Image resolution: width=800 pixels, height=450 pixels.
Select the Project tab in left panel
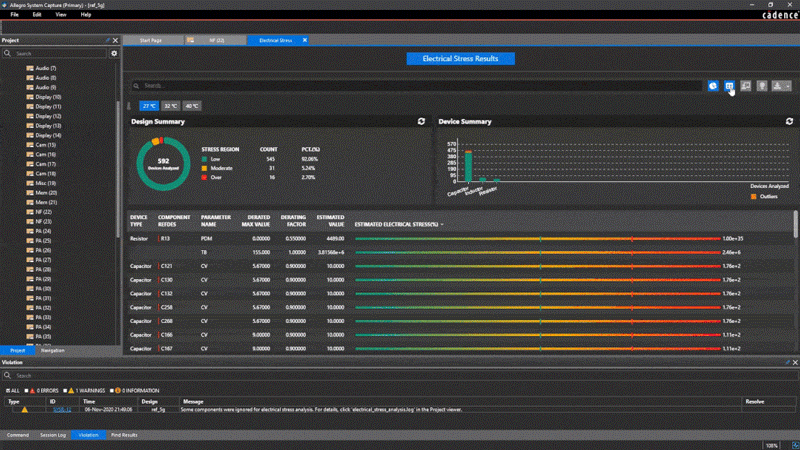(x=17, y=351)
